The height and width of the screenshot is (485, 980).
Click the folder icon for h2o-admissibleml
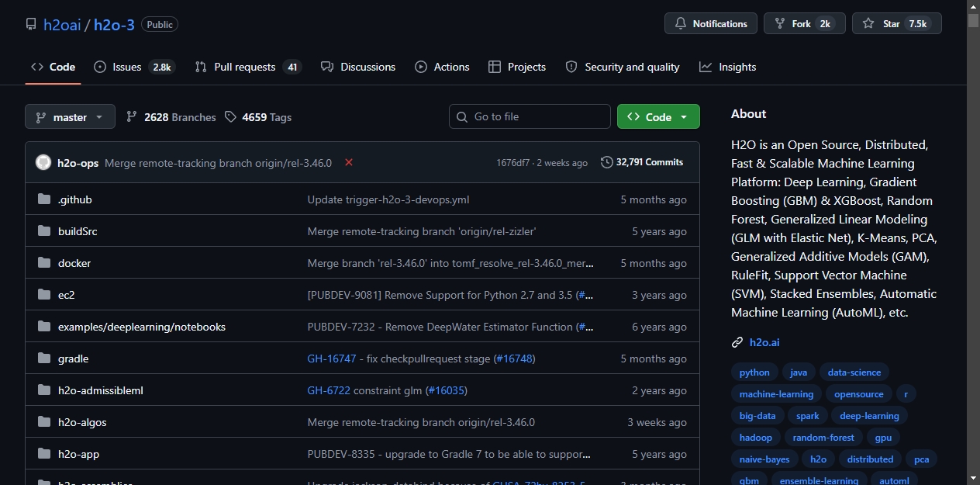43,390
